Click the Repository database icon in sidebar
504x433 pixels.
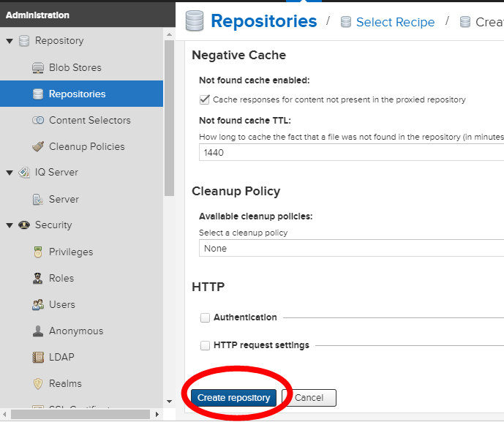pos(24,41)
